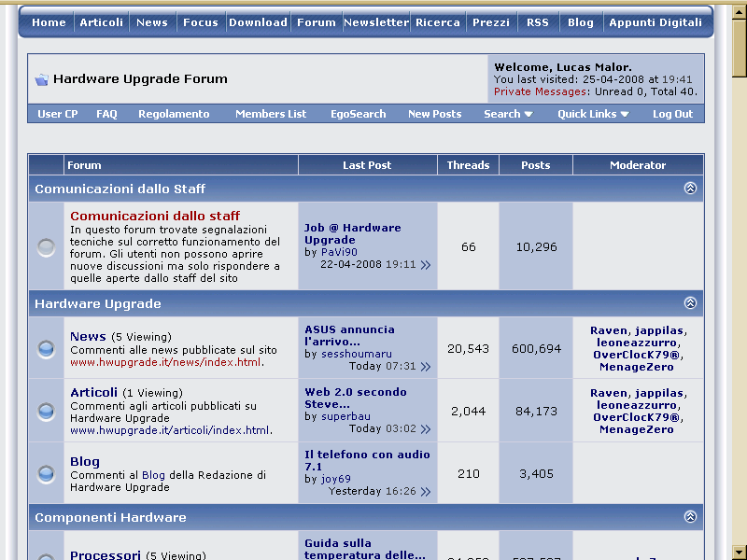Open ASUS annuncia l'arrivo thread
Screen dimensions: 747x560
click(x=349, y=335)
